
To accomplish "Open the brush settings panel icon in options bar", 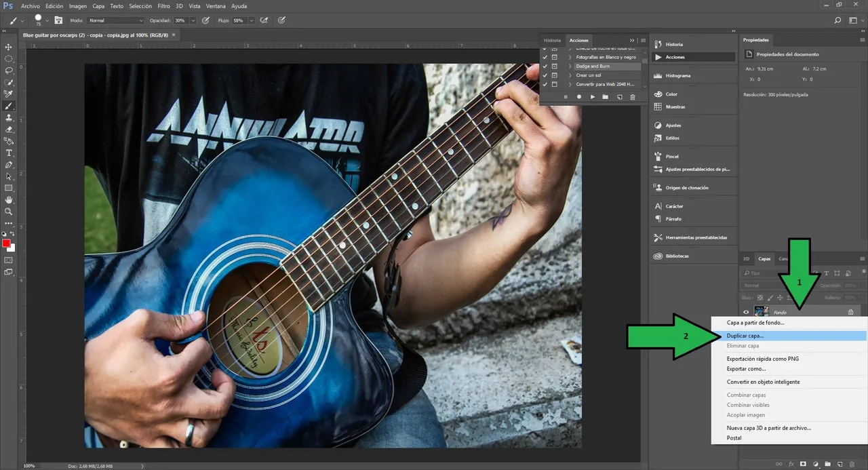I will point(58,20).
